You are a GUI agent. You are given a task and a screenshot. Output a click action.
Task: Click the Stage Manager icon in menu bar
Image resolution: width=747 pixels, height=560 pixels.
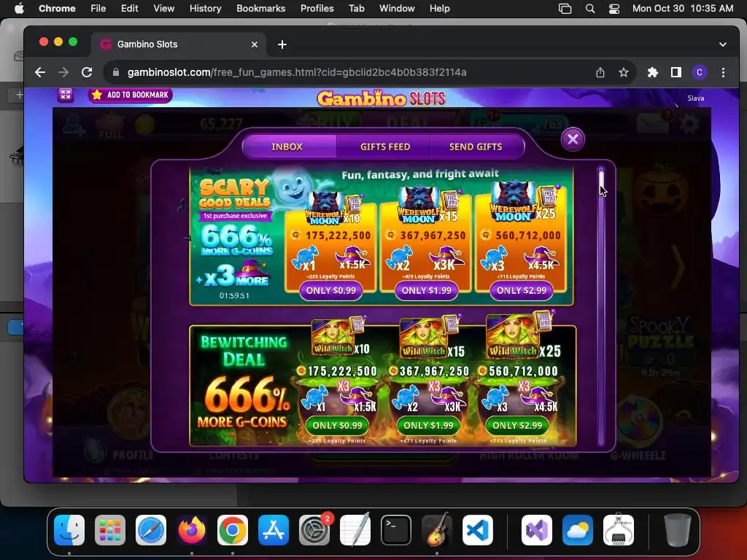(565, 9)
